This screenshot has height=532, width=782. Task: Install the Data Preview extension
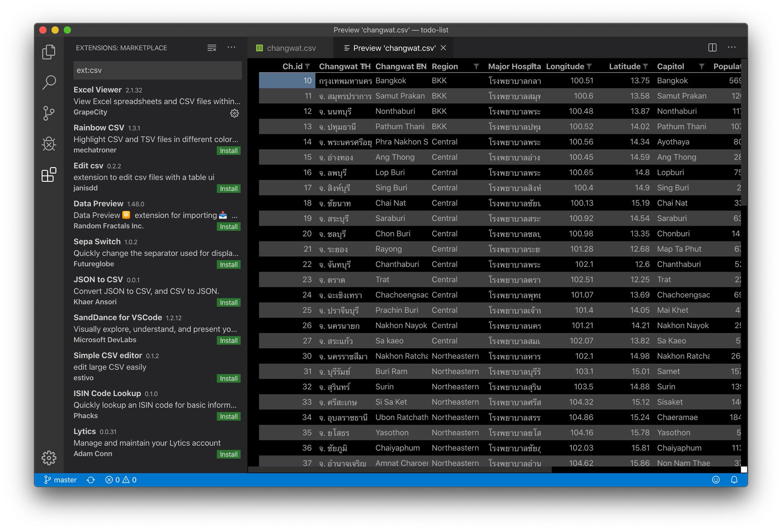229,226
